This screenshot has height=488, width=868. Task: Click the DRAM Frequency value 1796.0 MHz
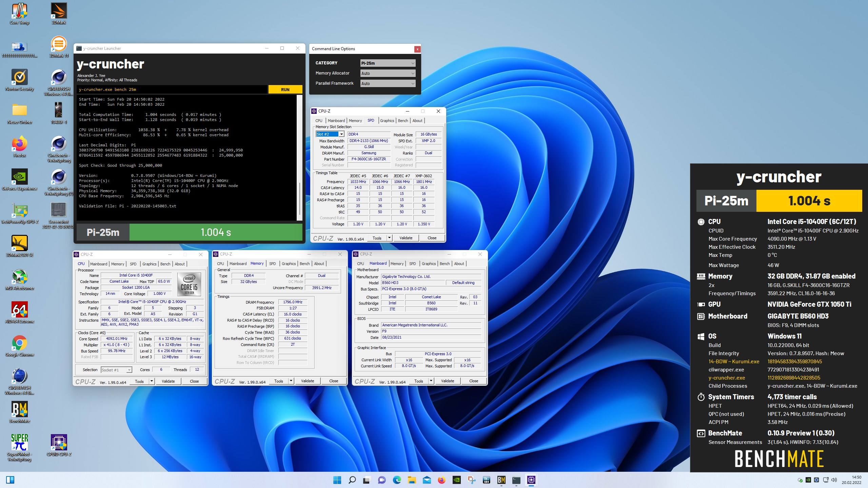293,302
